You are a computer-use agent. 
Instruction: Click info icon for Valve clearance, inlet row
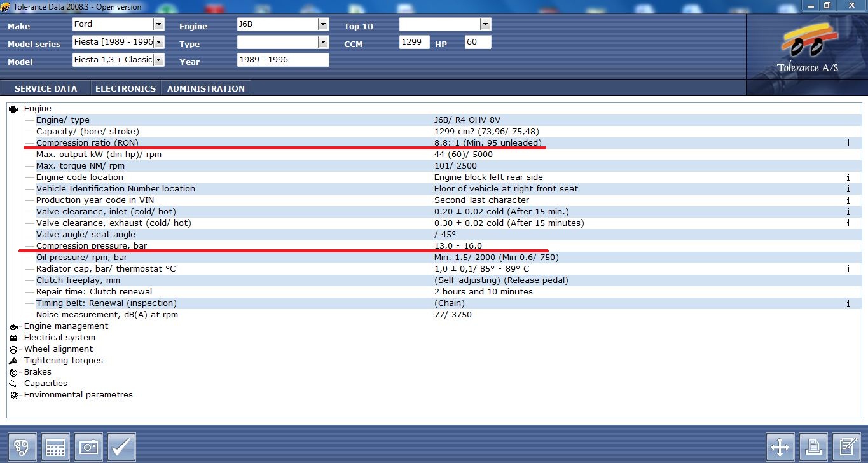pos(848,212)
